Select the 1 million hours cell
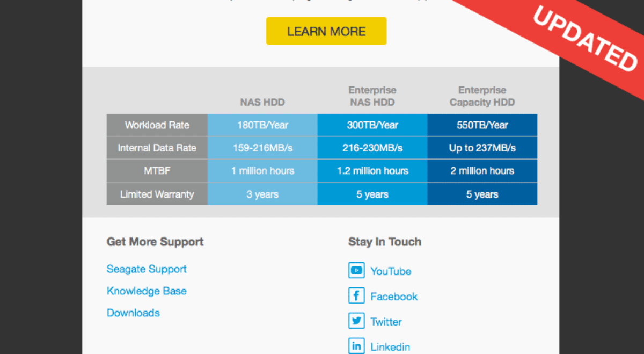Viewport: 644px width, 354px height. click(262, 171)
